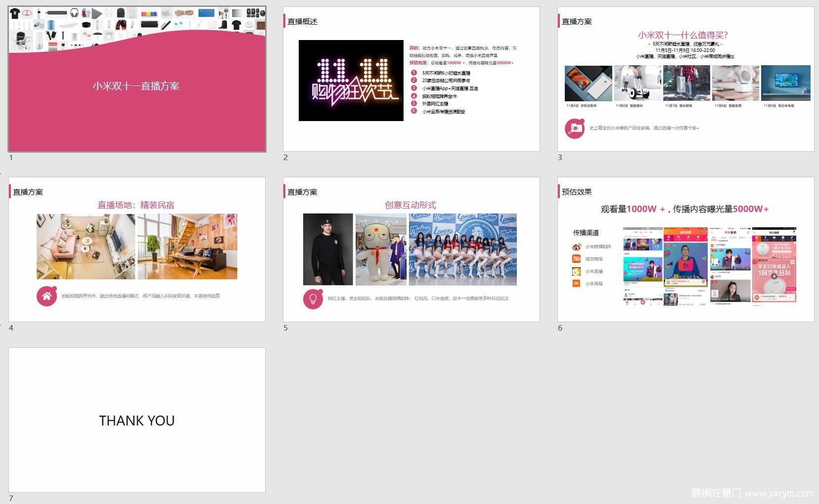
Task: Click the text 外国网红主播
Action: [x=435, y=104]
